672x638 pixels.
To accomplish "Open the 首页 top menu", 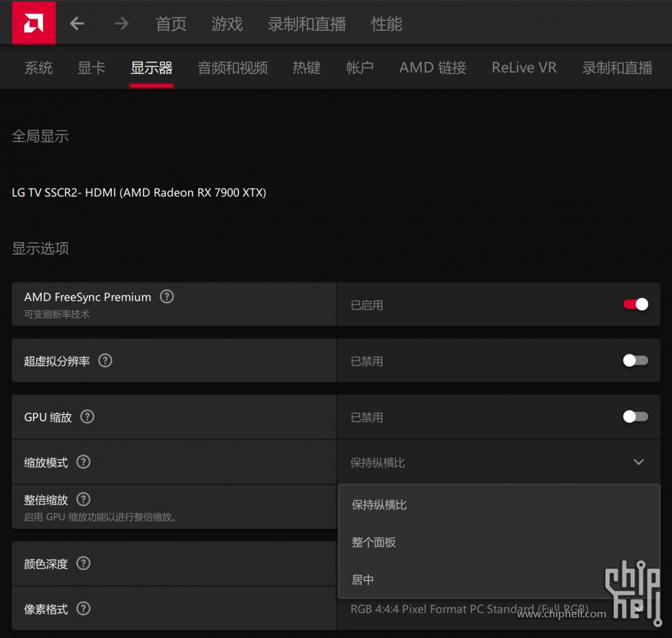I will coord(171,24).
